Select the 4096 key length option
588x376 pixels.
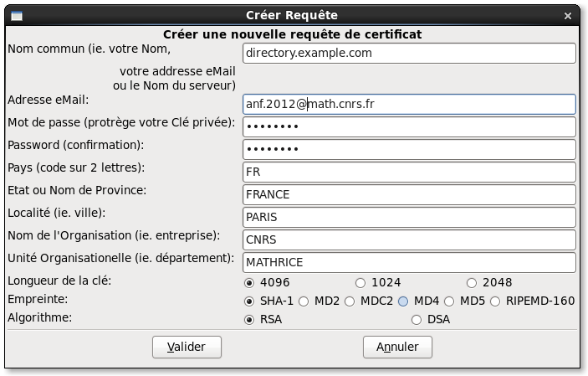click(x=249, y=283)
